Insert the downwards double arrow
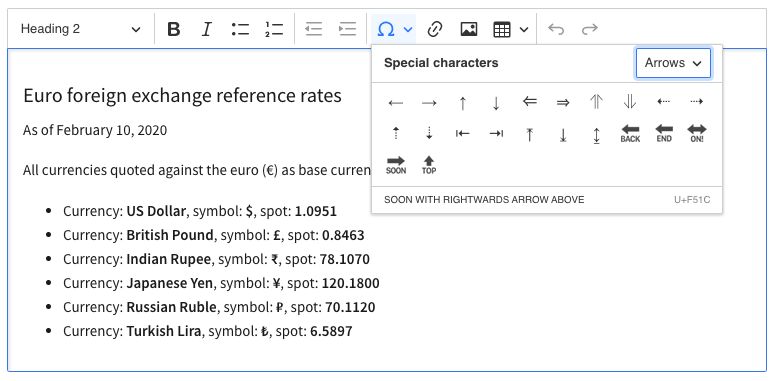Image resolution: width=777 pixels, height=381 pixels. 630,102
